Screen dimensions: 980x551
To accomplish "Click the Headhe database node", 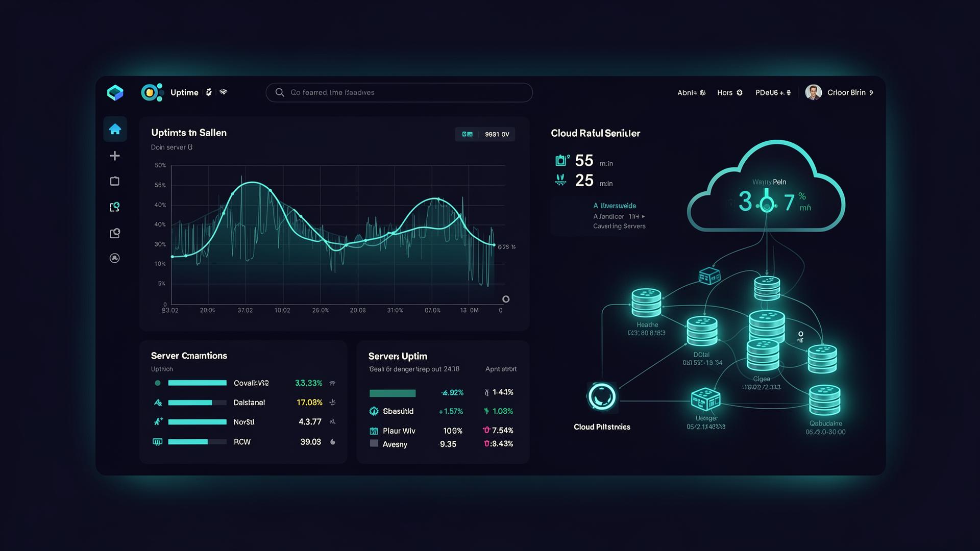I will tap(646, 303).
